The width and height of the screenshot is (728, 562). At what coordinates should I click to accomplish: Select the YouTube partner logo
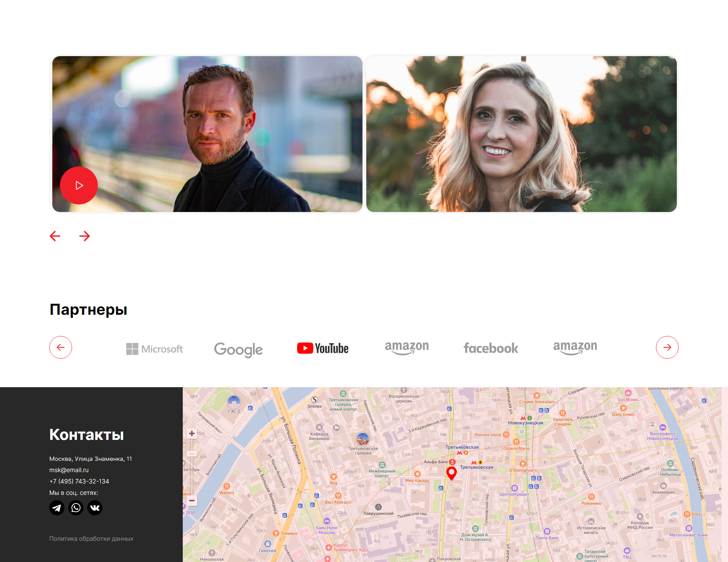pyautogui.click(x=323, y=348)
